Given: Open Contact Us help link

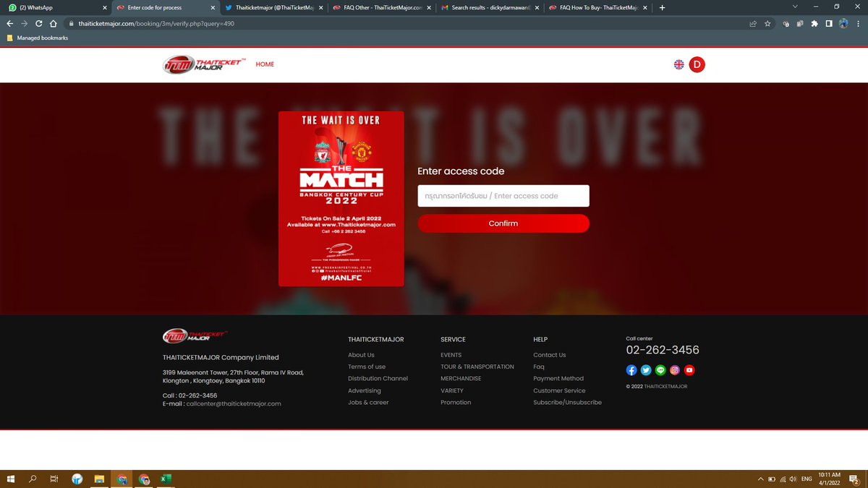Looking at the screenshot, I should 550,355.
